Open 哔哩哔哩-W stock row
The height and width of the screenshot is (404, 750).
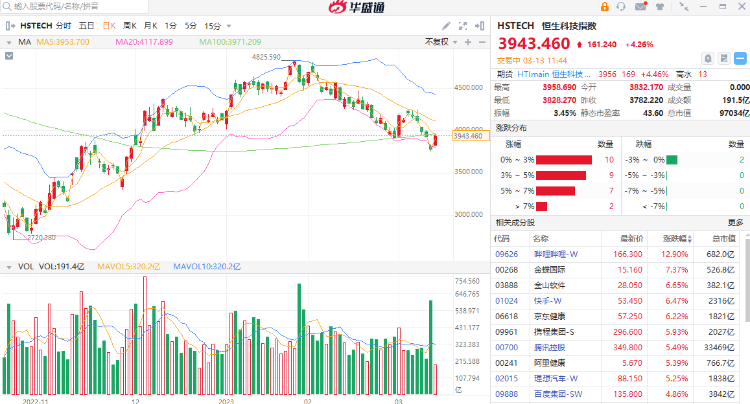coord(616,254)
